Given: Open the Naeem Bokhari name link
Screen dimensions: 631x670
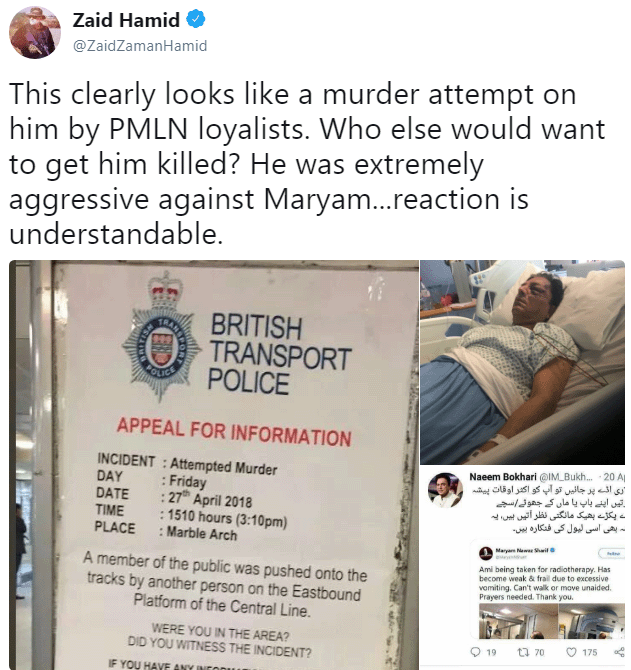Looking at the screenshot, I should [502, 476].
